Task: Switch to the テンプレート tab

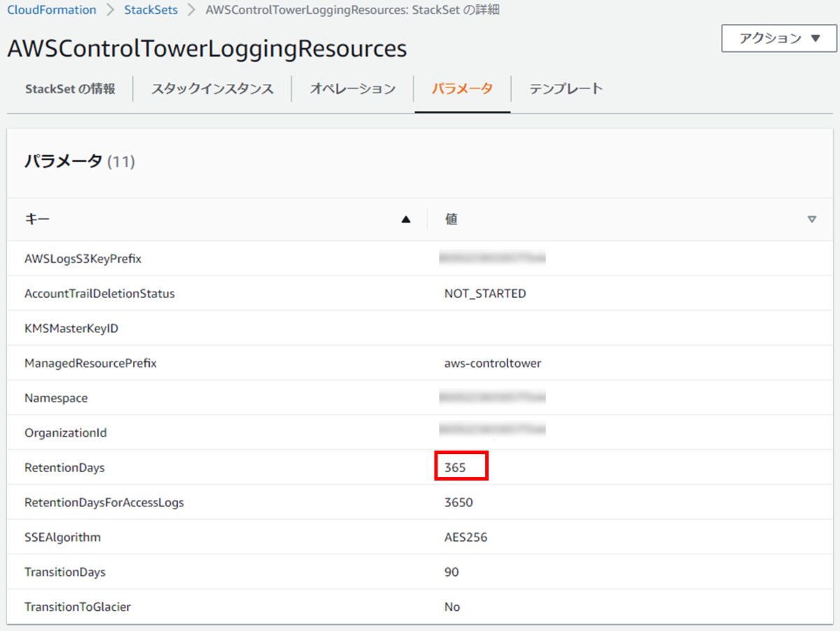Action: (566, 89)
